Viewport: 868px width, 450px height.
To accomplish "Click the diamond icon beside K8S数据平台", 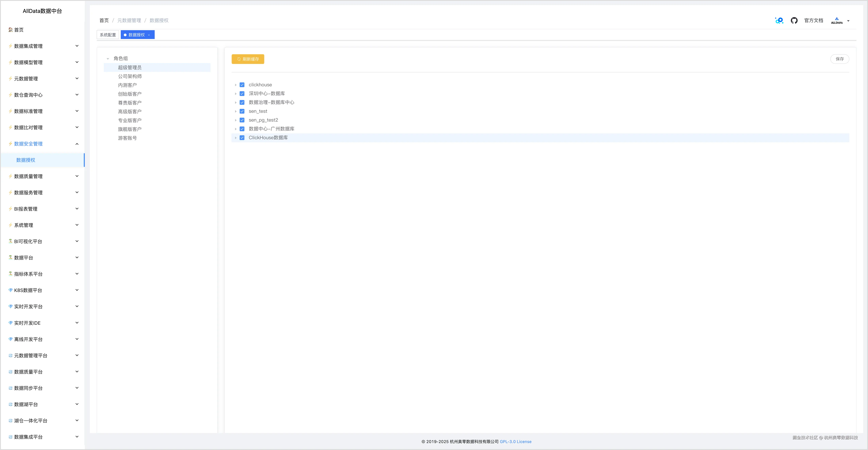I will click(x=11, y=290).
